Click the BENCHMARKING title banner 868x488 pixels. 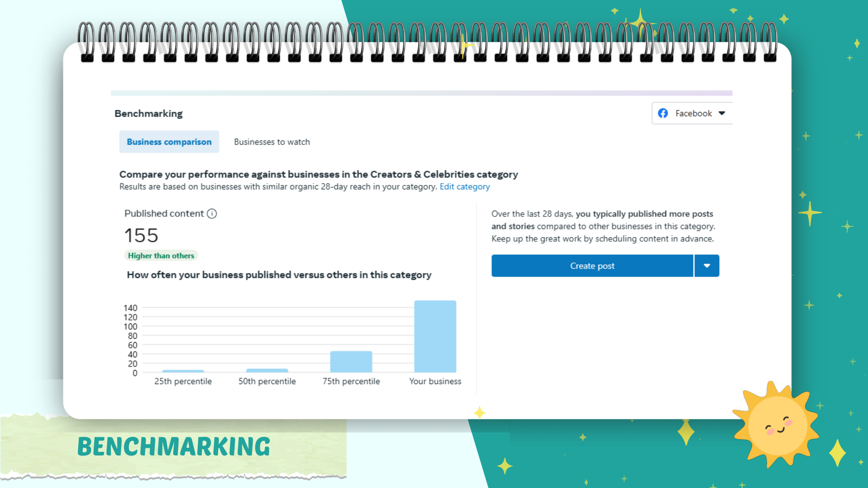tap(174, 446)
